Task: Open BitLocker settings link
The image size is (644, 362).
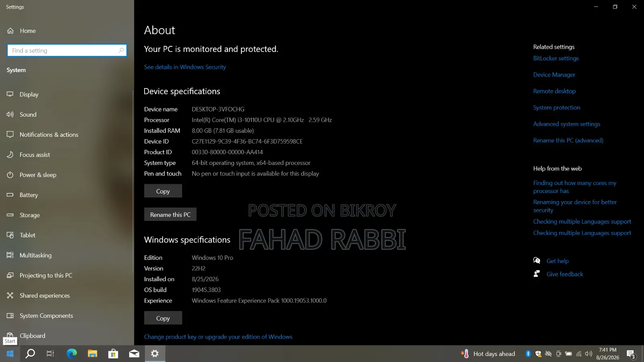Action: pyautogui.click(x=556, y=58)
